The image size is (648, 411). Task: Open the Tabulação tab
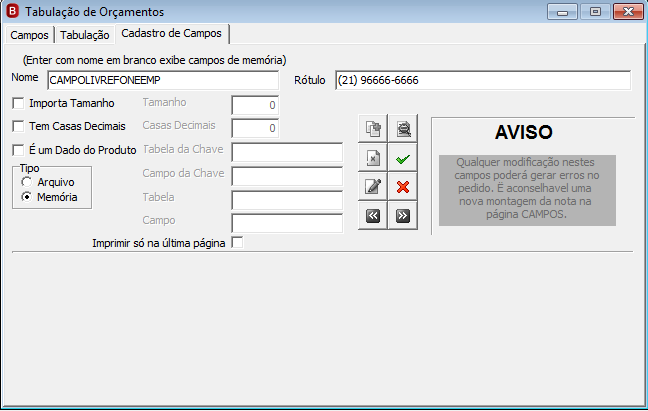click(x=84, y=35)
